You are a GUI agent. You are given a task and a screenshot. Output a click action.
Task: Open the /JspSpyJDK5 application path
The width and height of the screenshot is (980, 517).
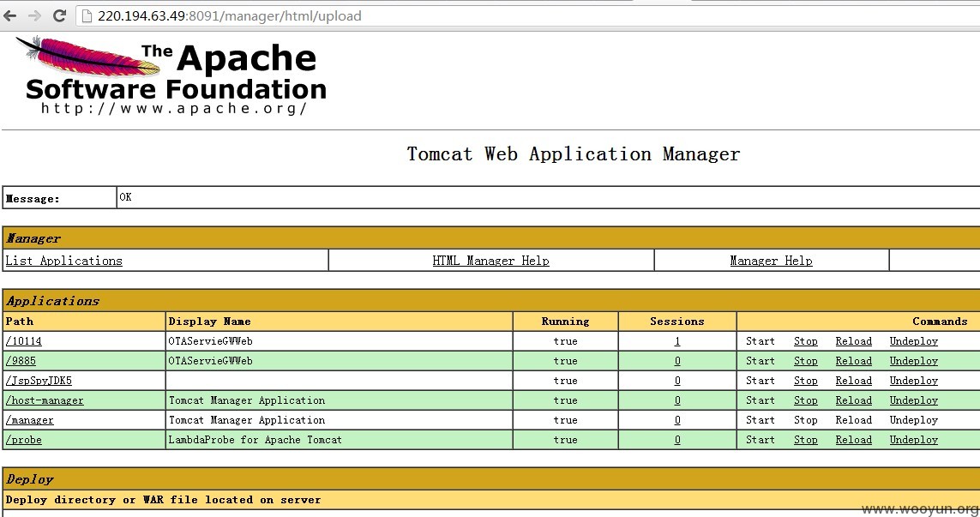tap(39, 381)
